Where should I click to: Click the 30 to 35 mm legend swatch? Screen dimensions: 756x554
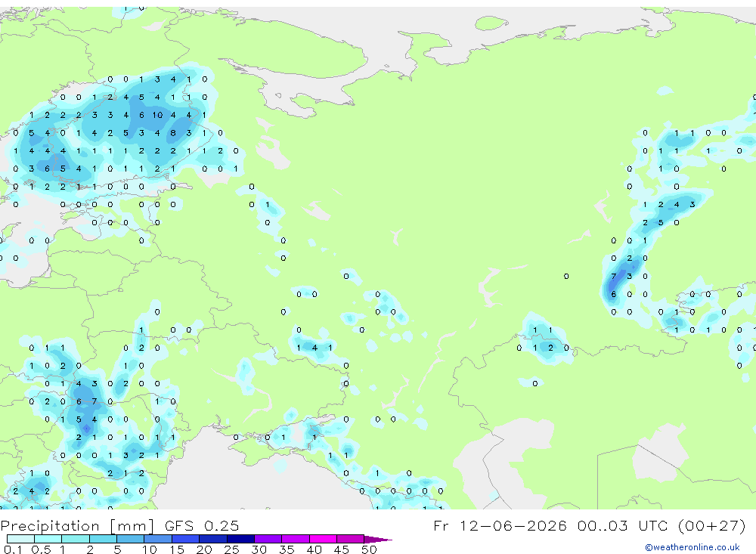[x=268, y=539]
